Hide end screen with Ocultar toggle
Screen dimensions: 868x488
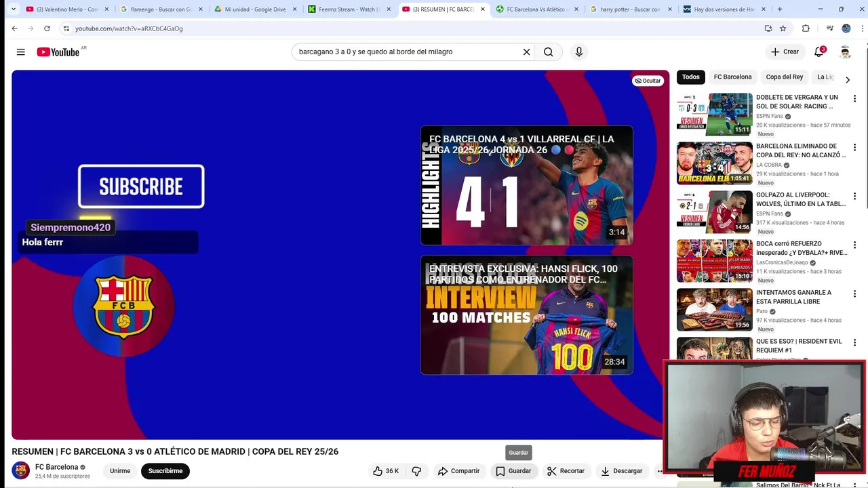tap(648, 81)
